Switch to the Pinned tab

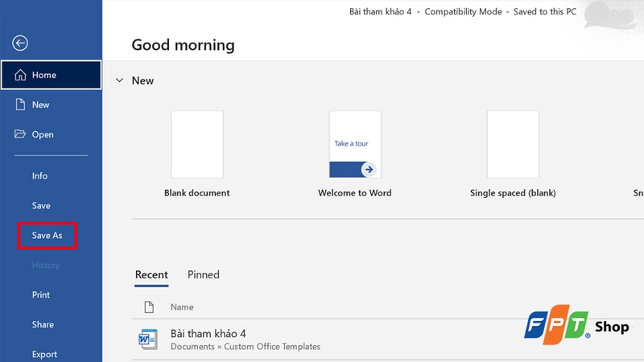pos(204,274)
